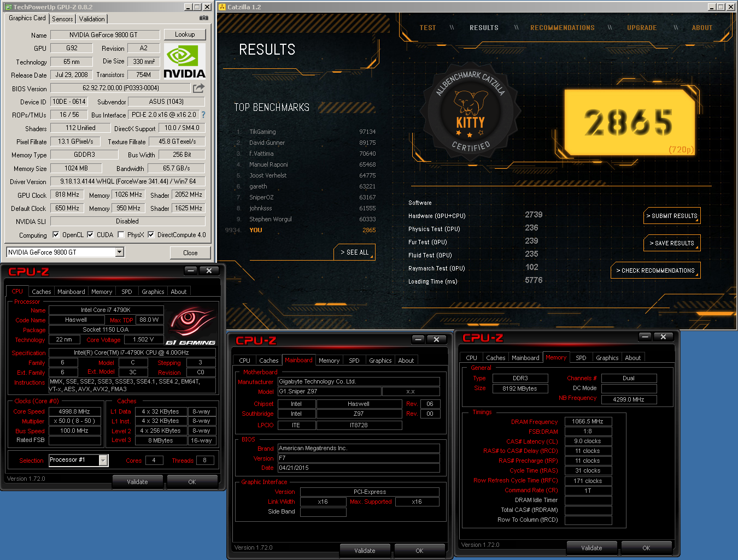
Task: Click SEE ALL under Top Benchmarks
Action: click(x=354, y=252)
